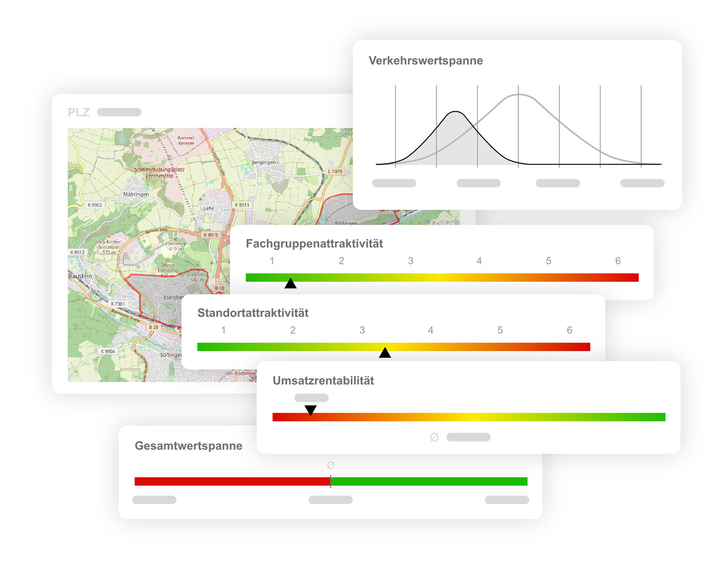Click the Rommel-Kaserne label on the map

coord(186,140)
